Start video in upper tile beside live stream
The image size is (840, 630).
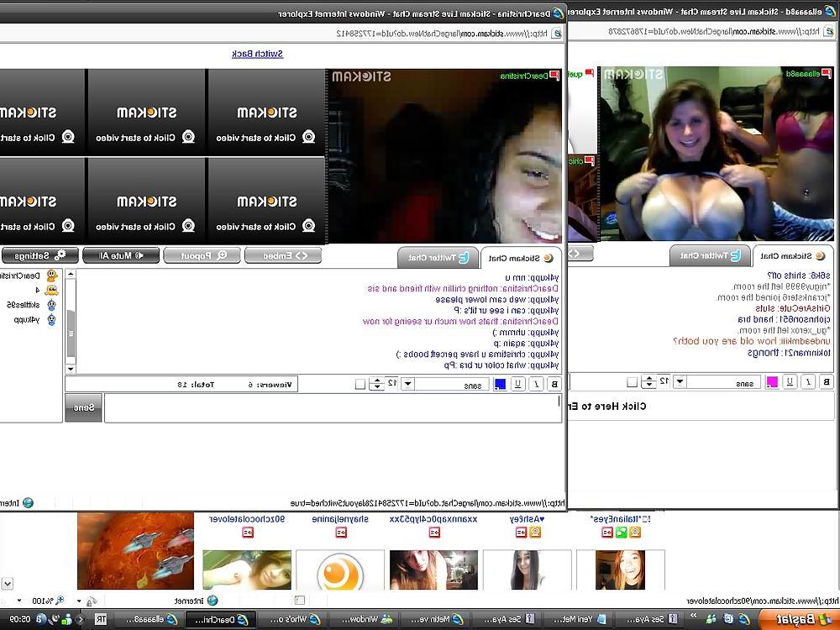click(266, 113)
